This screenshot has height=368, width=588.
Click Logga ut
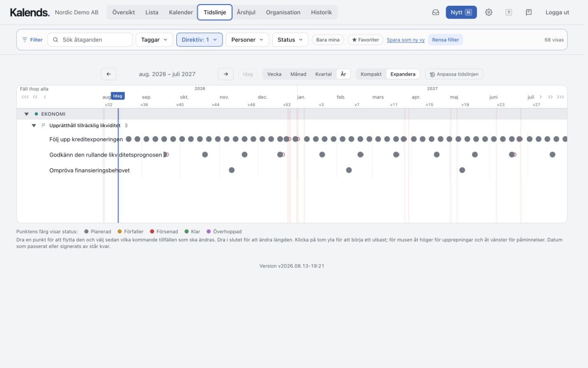pos(557,12)
